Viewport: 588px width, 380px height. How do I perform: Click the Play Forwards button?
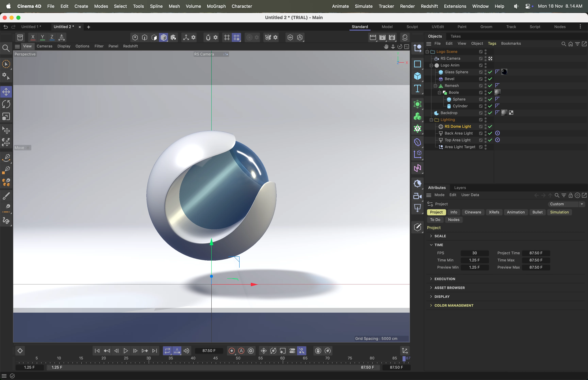tap(126, 351)
